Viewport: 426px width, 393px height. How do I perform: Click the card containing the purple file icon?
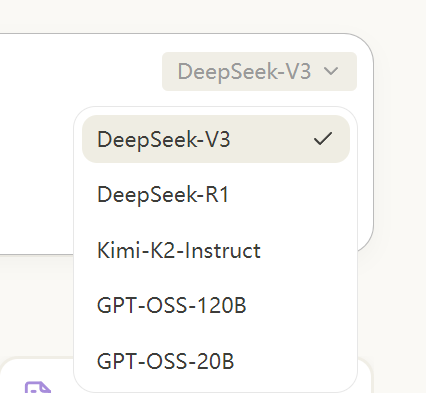tap(37, 376)
